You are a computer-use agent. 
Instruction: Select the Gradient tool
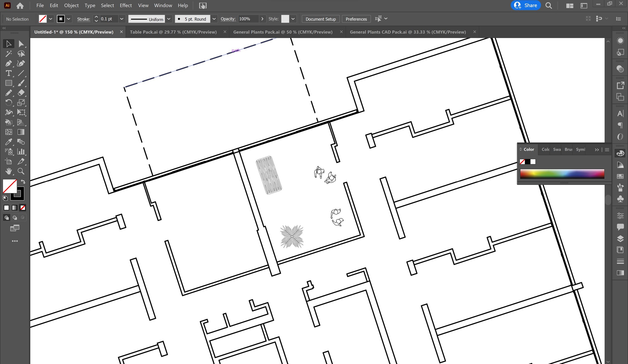21,132
